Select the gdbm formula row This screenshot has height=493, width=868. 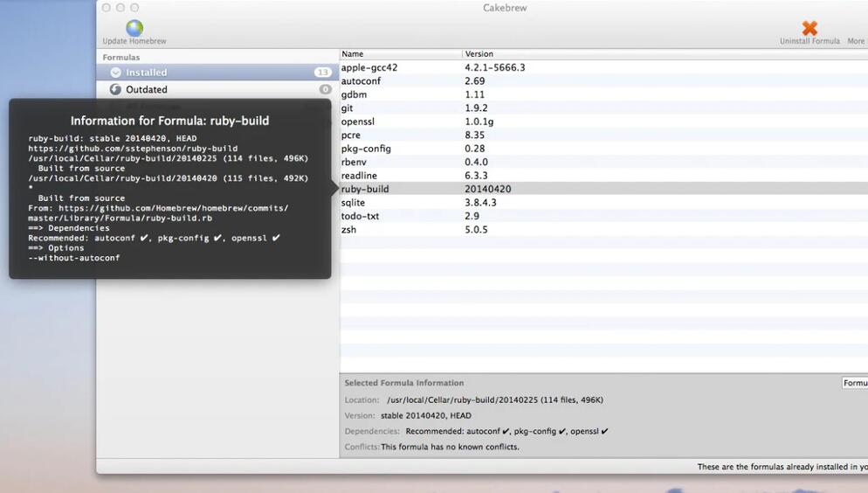pyautogui.click(x=603, y=94)
